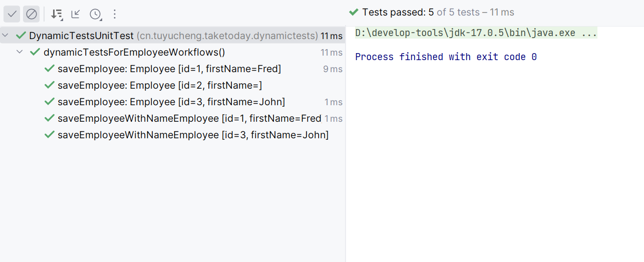The width and height of the screenshot is (644, 262).
Task: Toggle the Show Passed tests checkmark button
Action: tap(12, 14)
